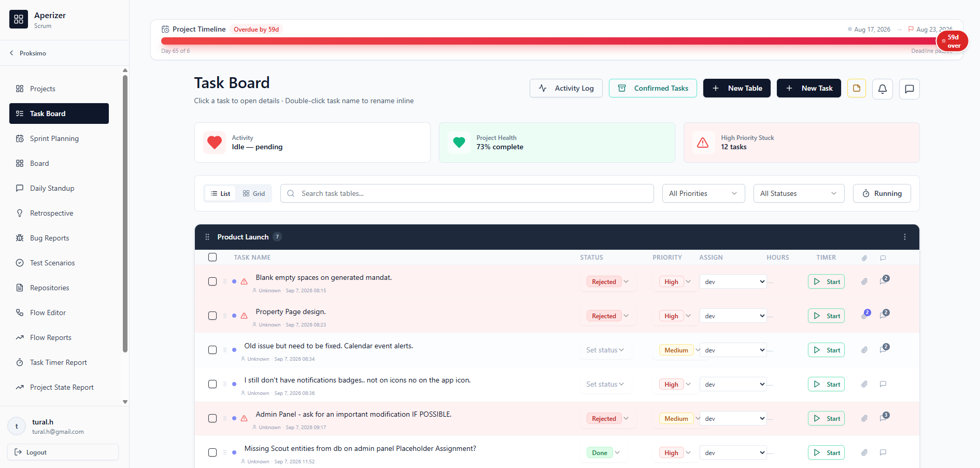Open the All Statuses filter dropdown
Viewport: 980px width, 468px height.
pos(799,193)
